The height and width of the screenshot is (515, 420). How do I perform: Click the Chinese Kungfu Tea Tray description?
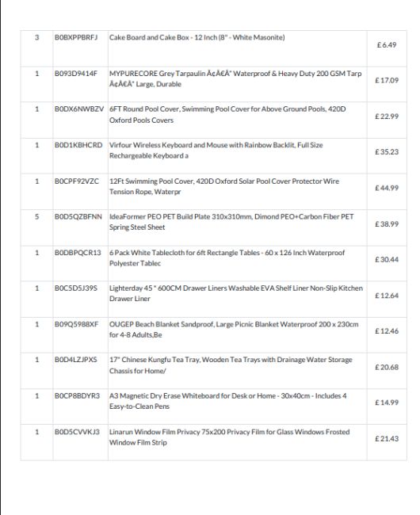(x=231, y=365)
